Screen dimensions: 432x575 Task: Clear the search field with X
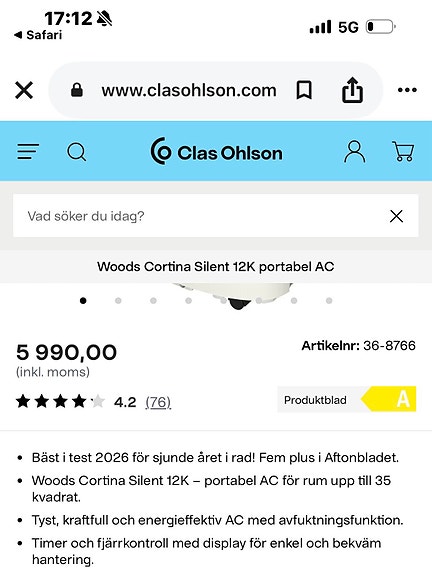tap(396, 216)
